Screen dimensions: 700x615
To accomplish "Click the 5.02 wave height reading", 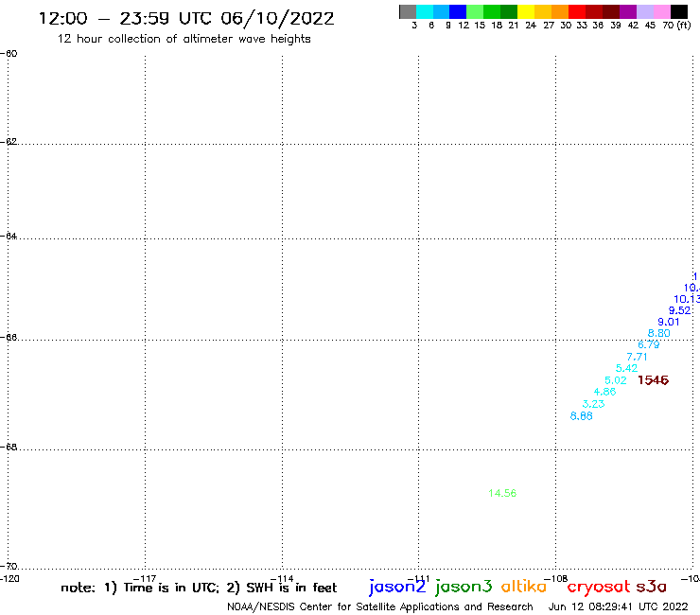I will (616, 380).
